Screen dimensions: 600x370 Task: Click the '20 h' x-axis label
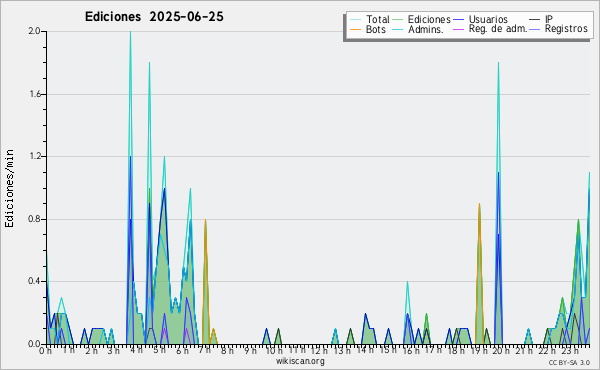(501, 351)
